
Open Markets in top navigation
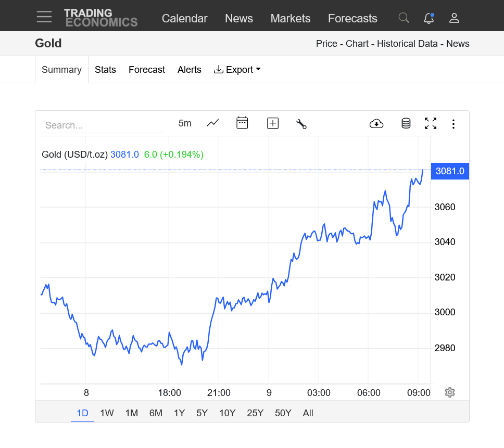point(291,18)
